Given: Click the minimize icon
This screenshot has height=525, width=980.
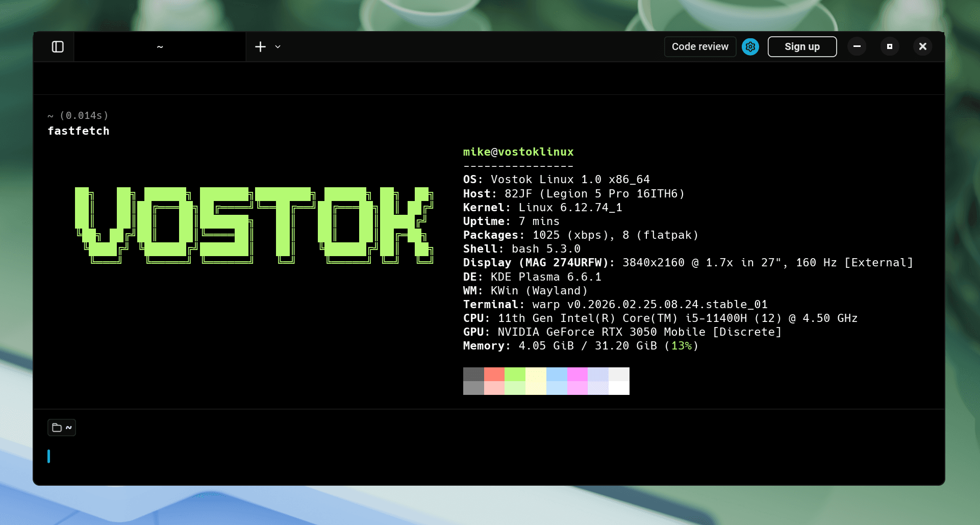Looking at the screenshot, I should (x=857, y=46).
